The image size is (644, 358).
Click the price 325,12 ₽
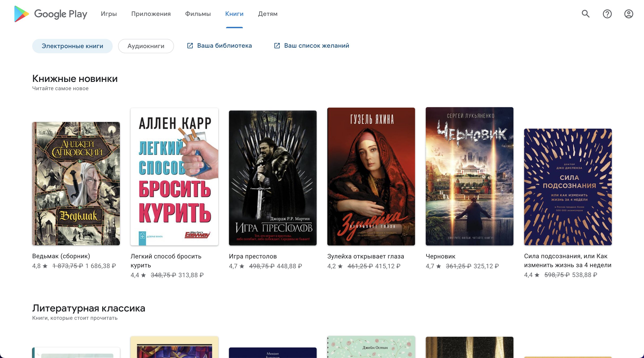click(x=486, y=266)
